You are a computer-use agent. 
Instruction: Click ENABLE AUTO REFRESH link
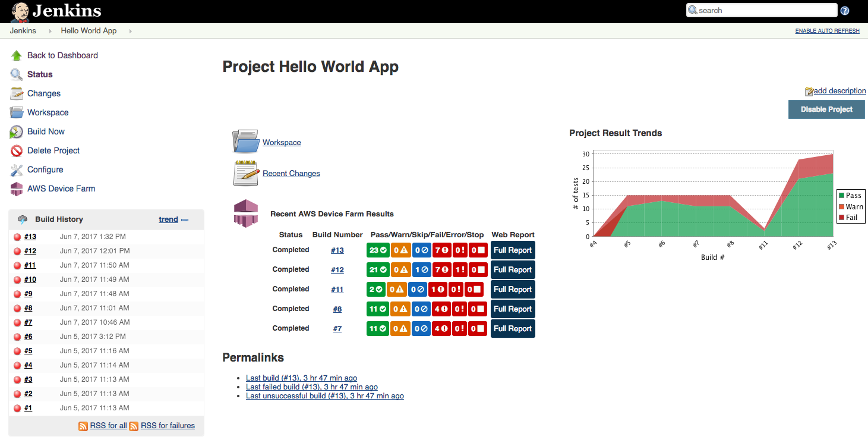pyautogui.click(x=827, y=31)
